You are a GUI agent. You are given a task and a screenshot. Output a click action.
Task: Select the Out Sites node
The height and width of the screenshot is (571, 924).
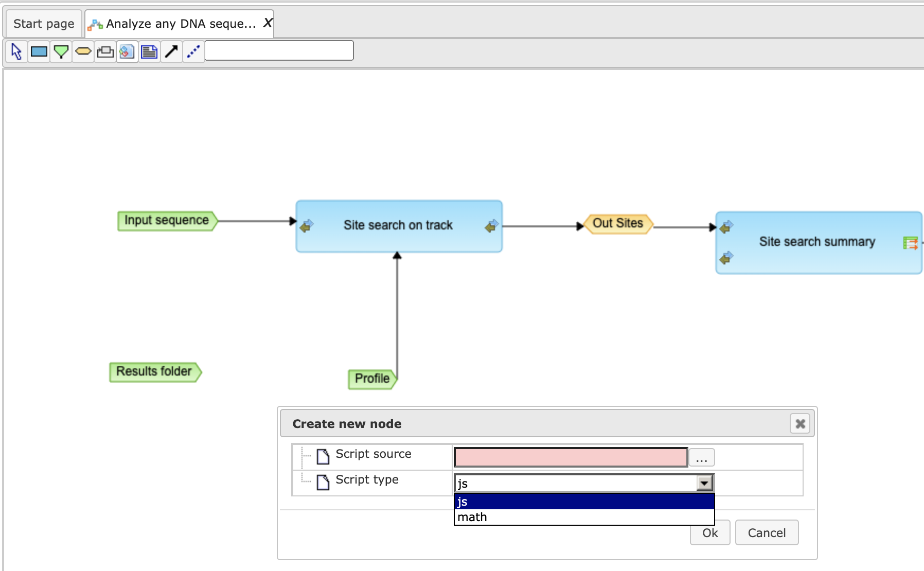tap(618, 224)
